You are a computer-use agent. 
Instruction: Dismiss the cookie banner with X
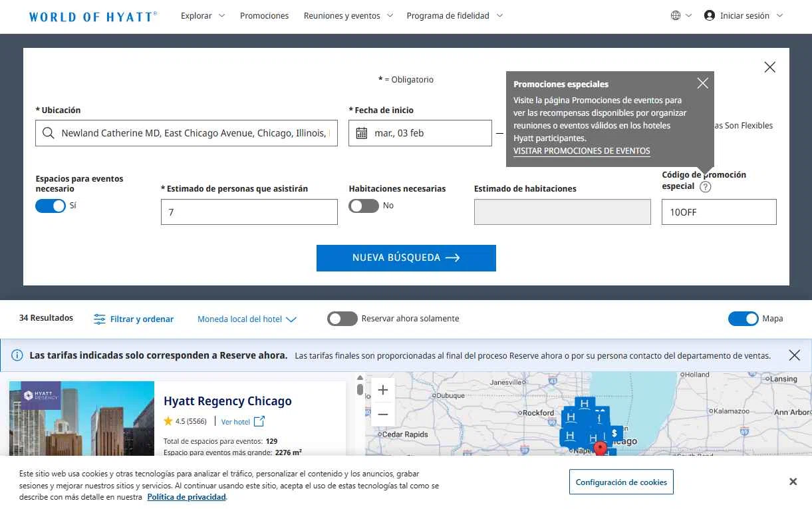[x=793, y=482]
